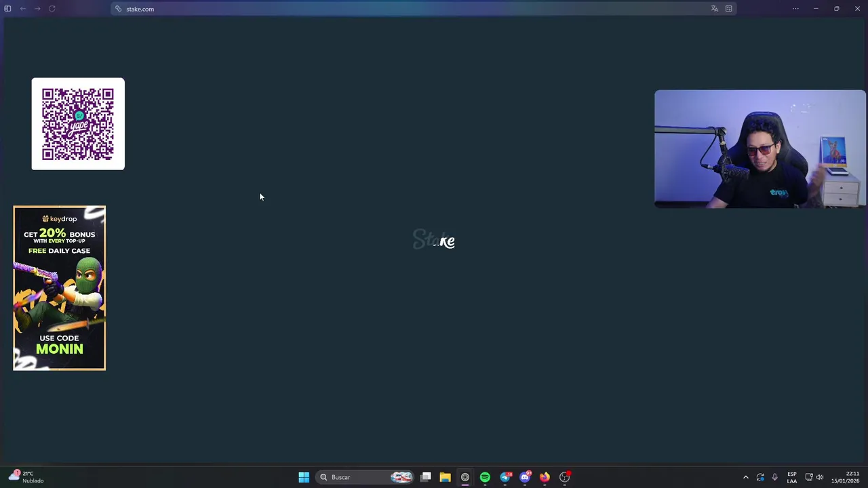The width and height of the screenshot is (868, 488).
Task: Switch to the active browser taskbar icon
Action: click(465, 477)
